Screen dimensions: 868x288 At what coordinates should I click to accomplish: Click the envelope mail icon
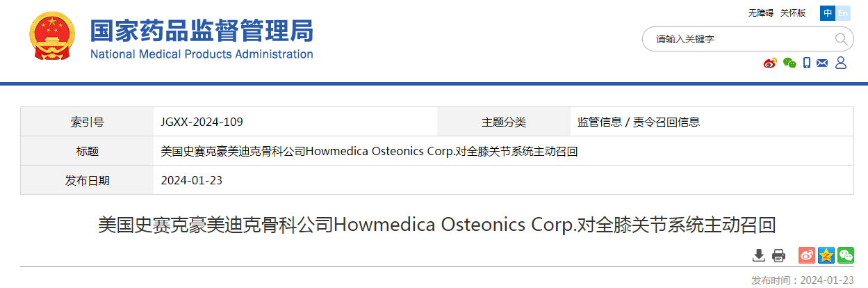coord(822,63)
